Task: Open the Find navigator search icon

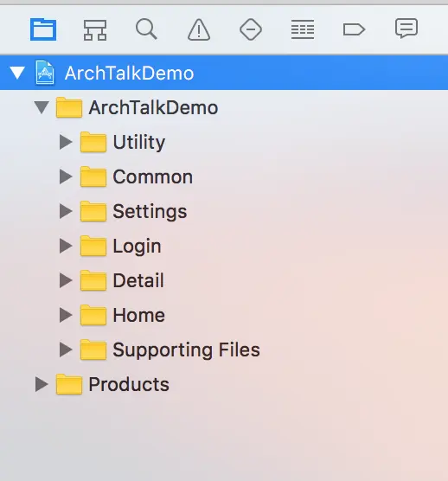Action: (146, 29)
